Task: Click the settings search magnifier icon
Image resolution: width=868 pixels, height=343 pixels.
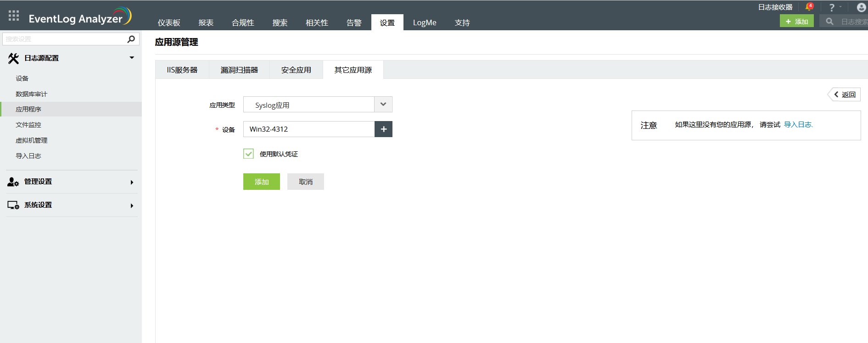Action: pyautogui.click(x=131, y=39)
